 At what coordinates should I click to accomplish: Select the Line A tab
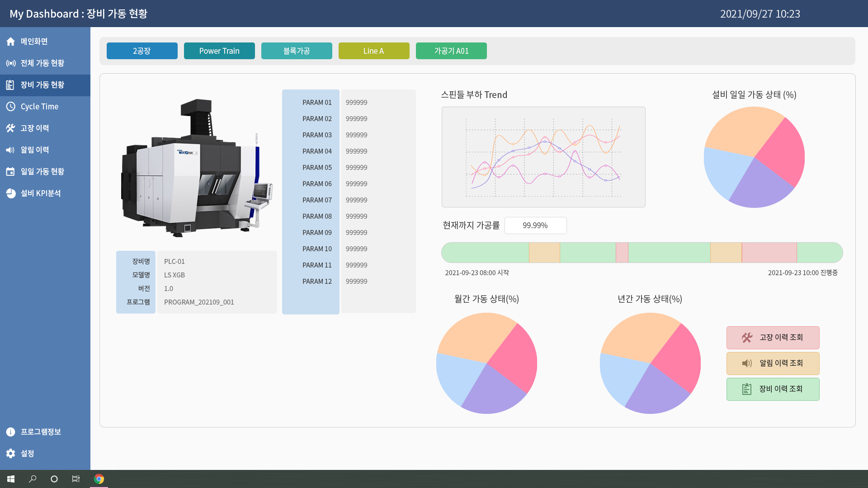click(374, 51)
